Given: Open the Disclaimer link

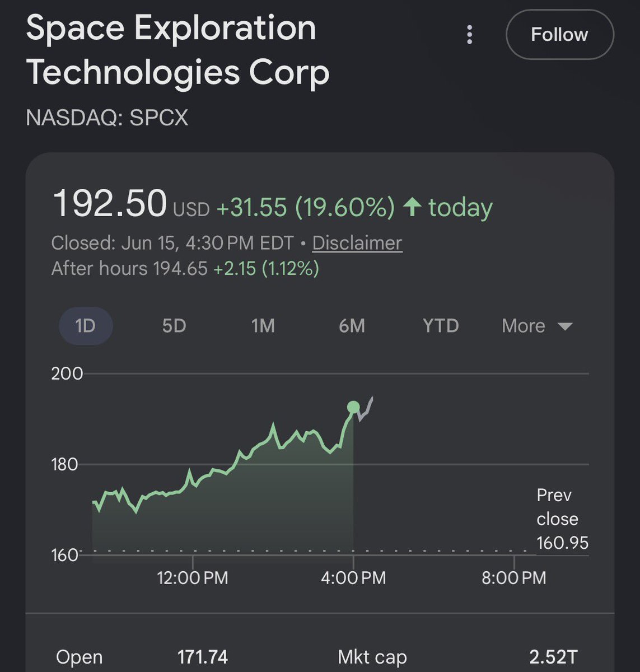Looking at the screenshot, I should [357, 243].
